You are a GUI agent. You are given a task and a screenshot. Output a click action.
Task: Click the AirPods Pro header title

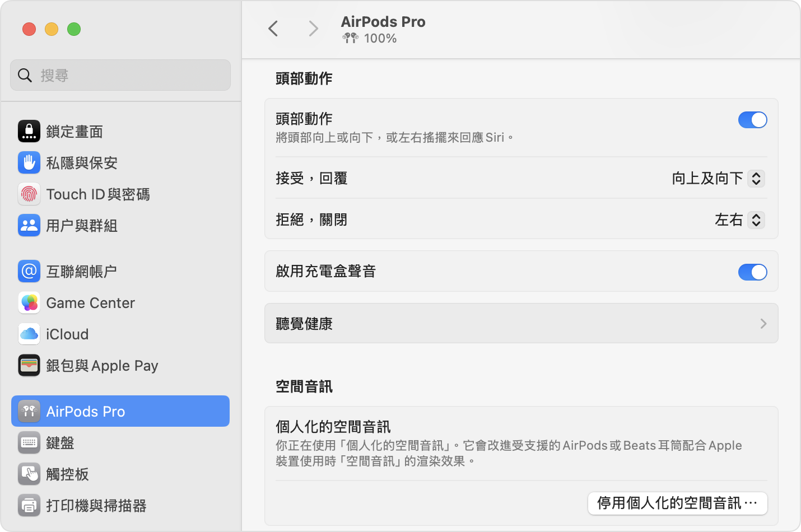[383, 22]
